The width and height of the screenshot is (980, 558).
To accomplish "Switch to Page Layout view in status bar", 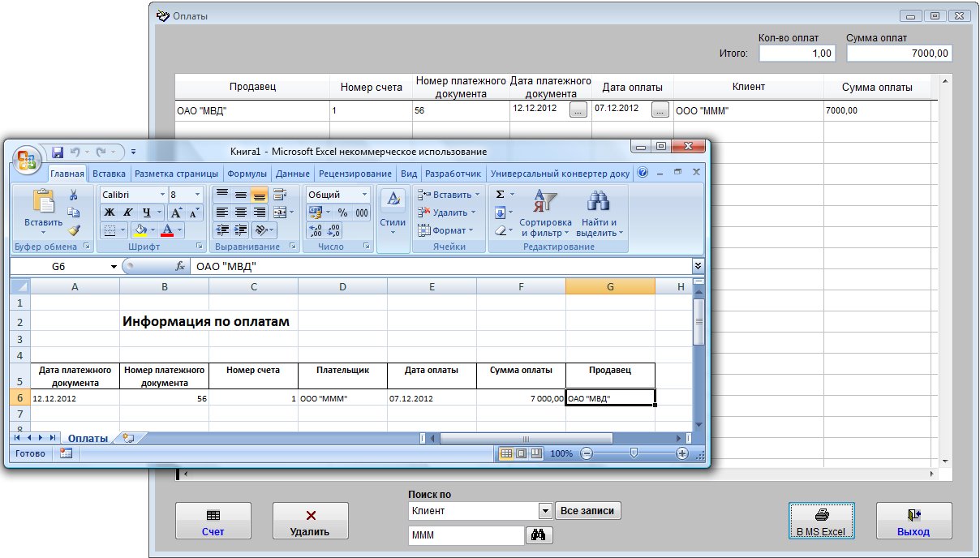I will click(x=522, y=453).
